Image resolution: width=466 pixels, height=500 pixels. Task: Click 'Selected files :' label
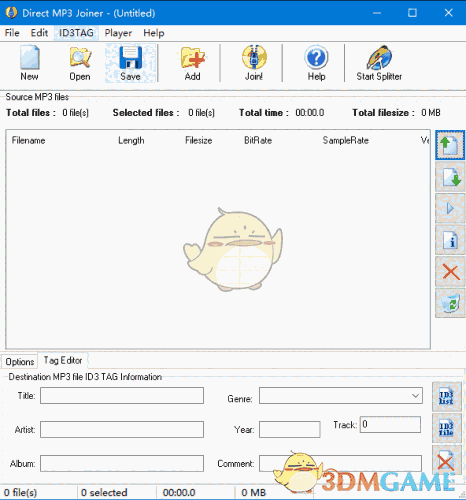[x=146, y=113]
